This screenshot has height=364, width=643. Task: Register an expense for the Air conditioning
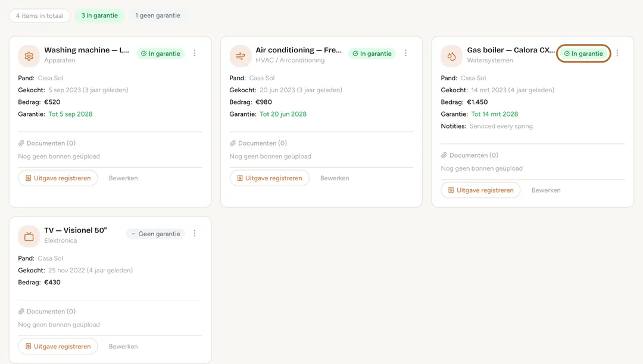[270, 178]
